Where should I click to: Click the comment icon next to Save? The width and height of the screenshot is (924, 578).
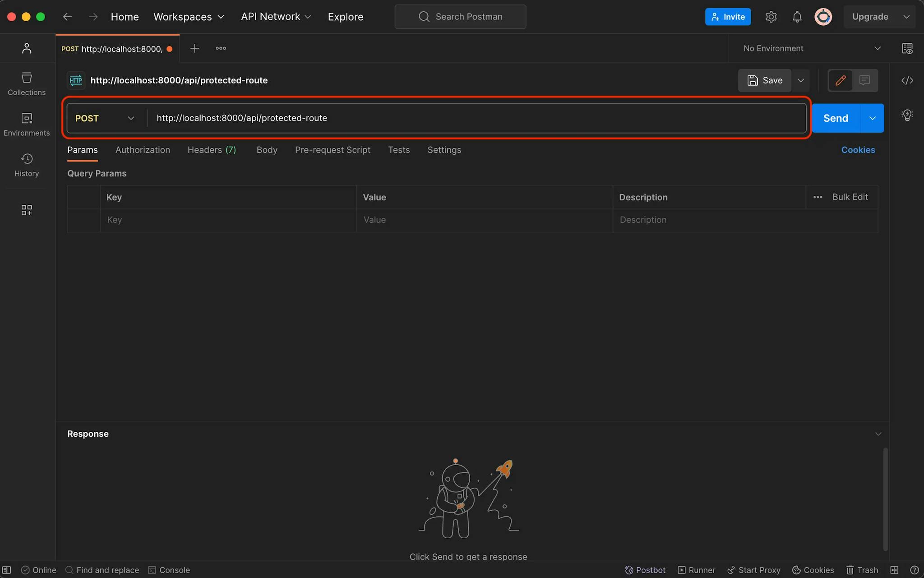(x=864, y=80)
